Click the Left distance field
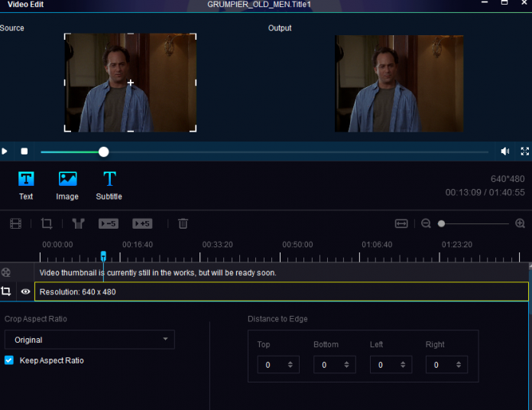 click(391, 365)
